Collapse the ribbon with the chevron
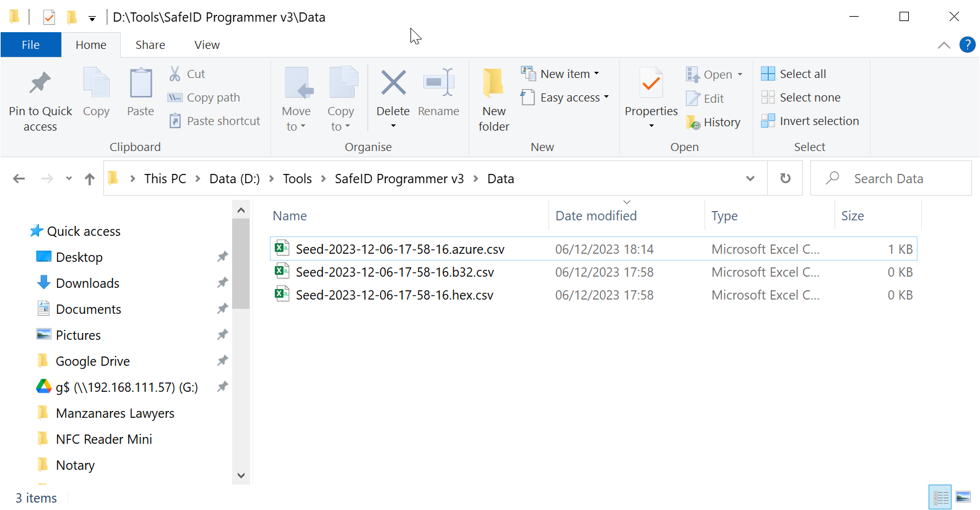This screenshot has height=510, width=980. 943,45
